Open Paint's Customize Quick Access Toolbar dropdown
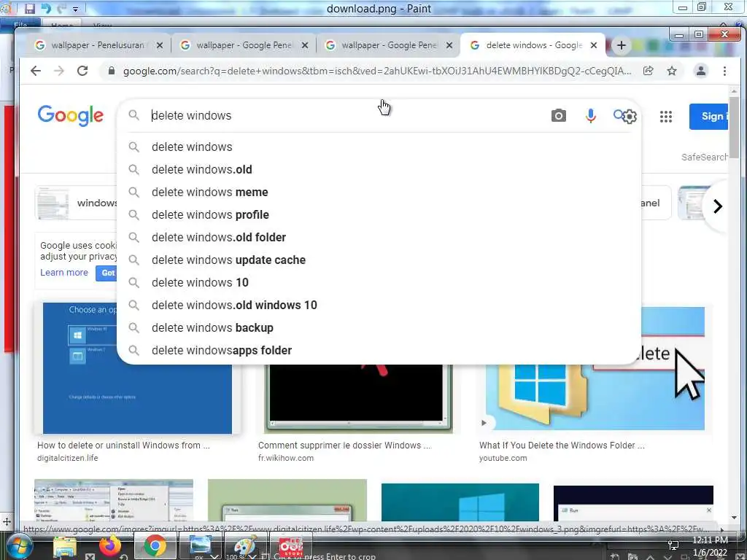 pyautogui.click(x=75, y=9)
